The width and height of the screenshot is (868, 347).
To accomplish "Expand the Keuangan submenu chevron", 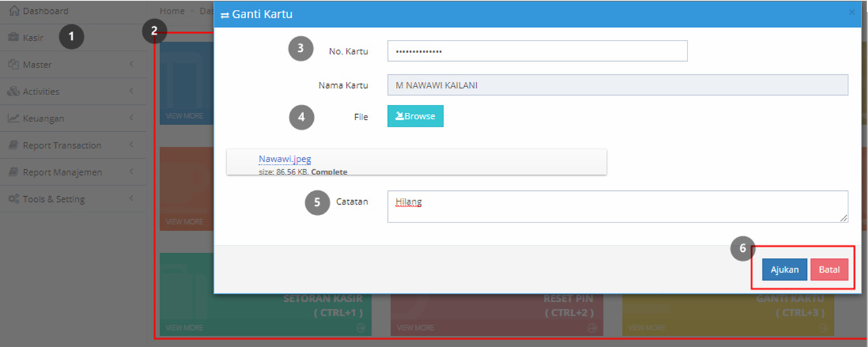I will pyautogui.click(x=131, y=118).
